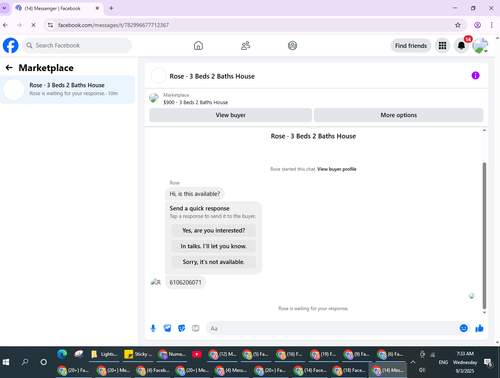Open Microsoft Edge from the taskbar
Screen dimensions: 500x378
[62, 354]
